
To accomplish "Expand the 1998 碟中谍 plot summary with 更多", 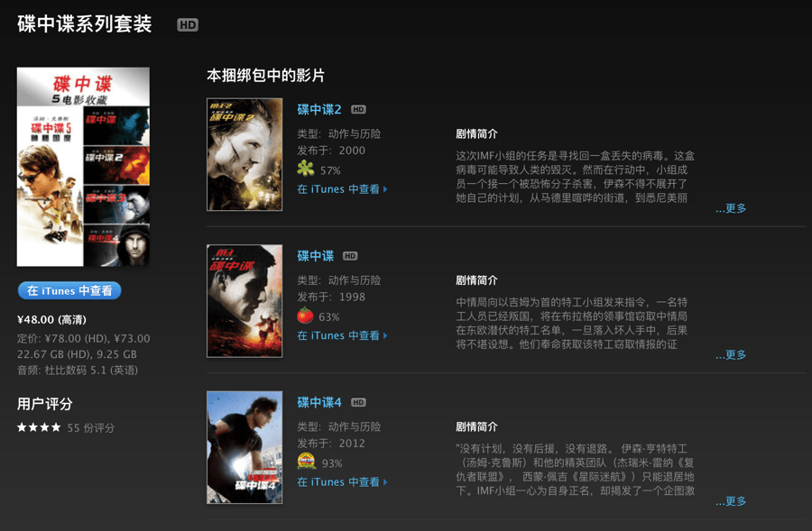I will click(x=731, y=355).
